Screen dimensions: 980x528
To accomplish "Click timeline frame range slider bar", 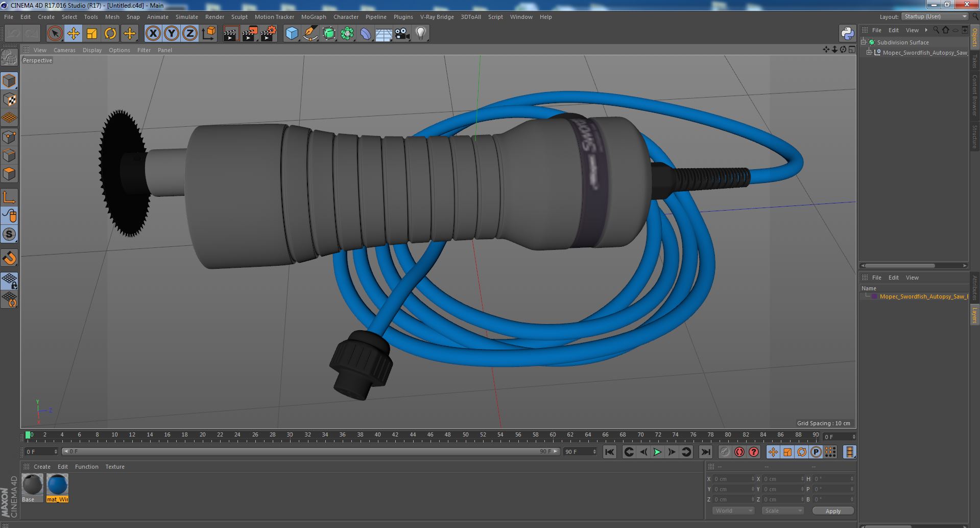I will coord(310,452).
